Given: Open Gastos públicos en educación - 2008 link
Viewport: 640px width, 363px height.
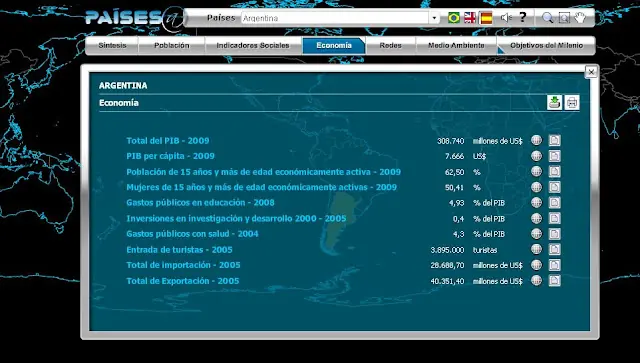Looking at the screenshot, I should [200, 203].
